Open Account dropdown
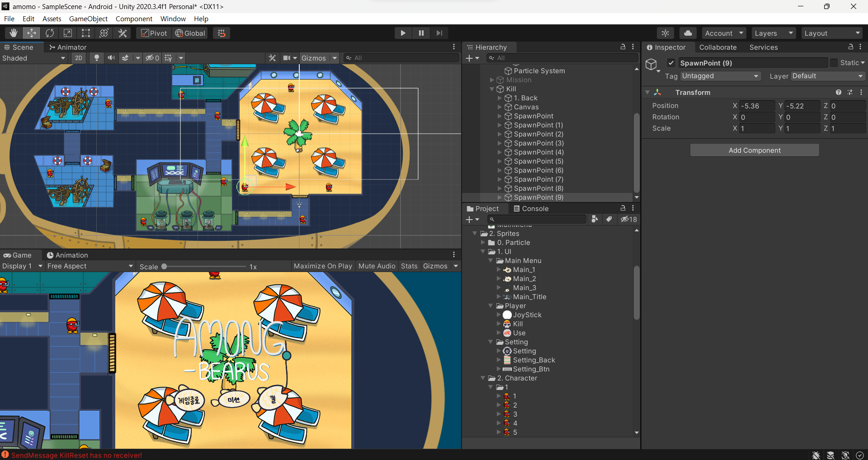This screenshot has width=868, height=460. [724, 33]
